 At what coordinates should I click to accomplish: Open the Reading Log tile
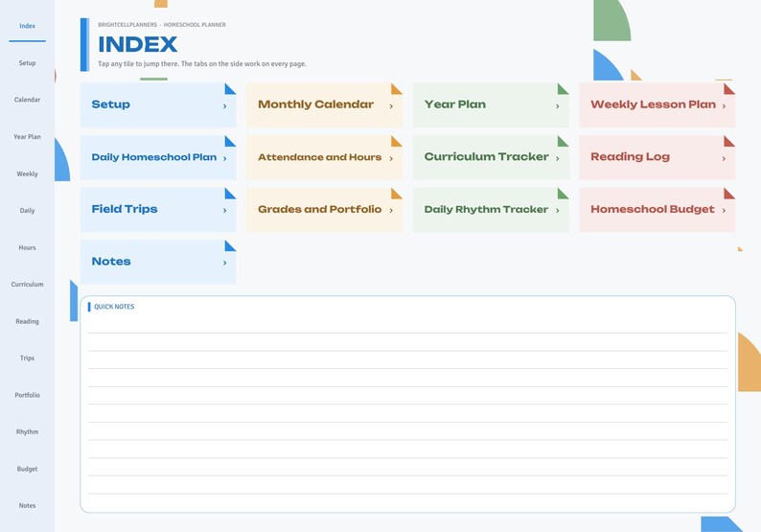tap(657, 157)
